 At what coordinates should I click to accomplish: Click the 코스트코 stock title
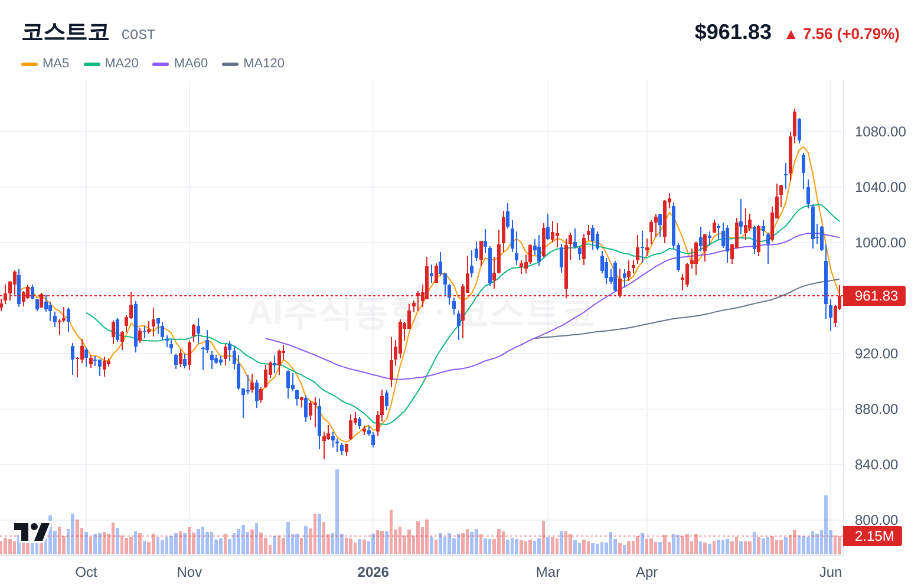tap(66, 32)
